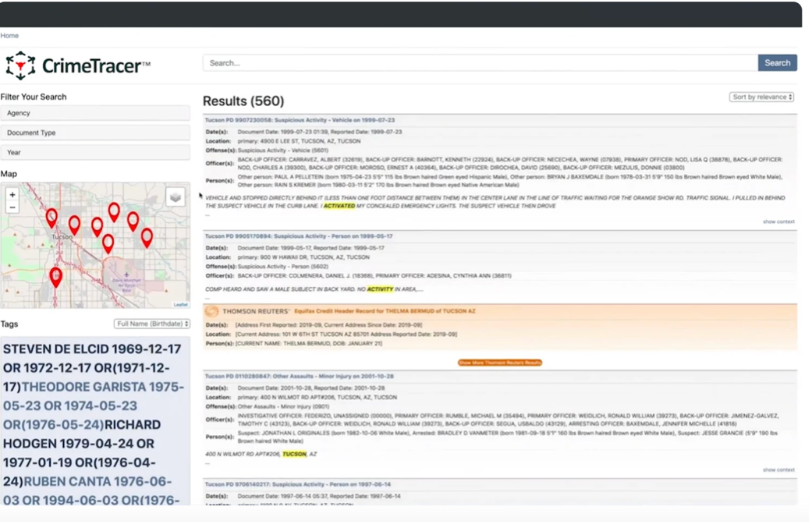Click the Leaflet attribution link on map
The image size is (812, 524).
(181, 304)
